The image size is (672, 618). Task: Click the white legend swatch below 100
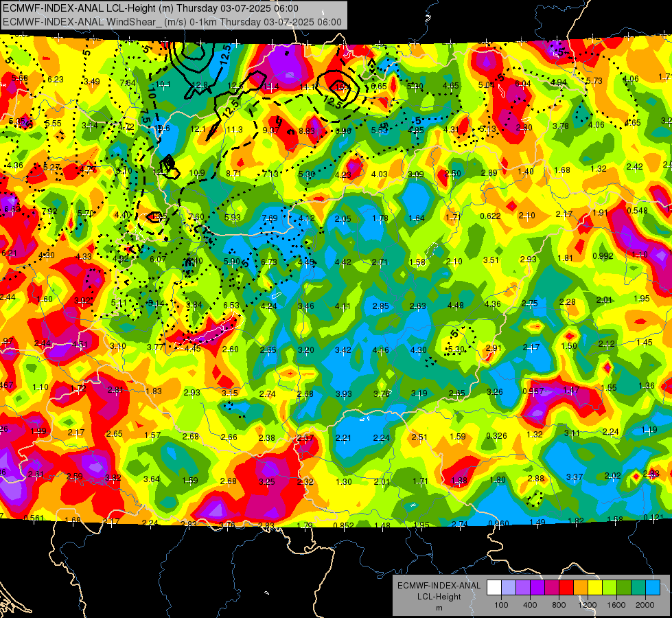[x=494, y=588]
